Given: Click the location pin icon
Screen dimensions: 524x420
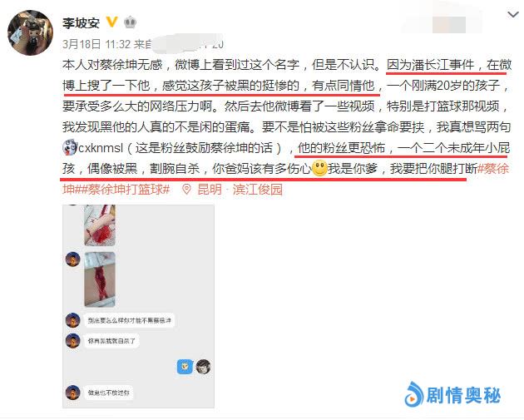Looking at the screenshot, I should (x=186, y=190).
